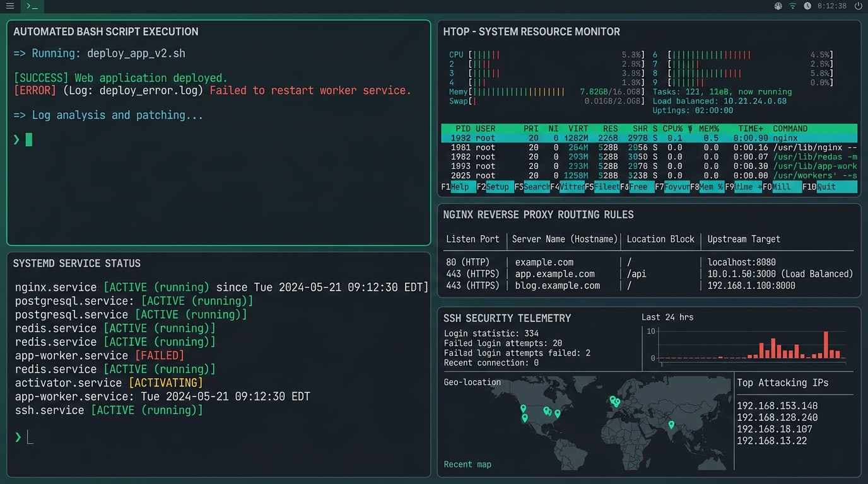
Task: Click attacking IP 192.168.18.107
Action: [775, 429]
